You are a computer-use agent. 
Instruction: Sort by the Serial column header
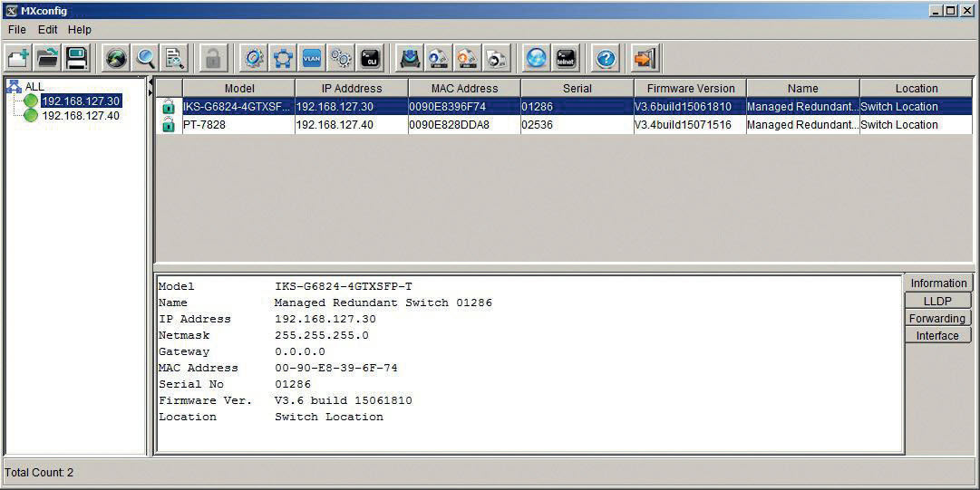click(577, 89)
